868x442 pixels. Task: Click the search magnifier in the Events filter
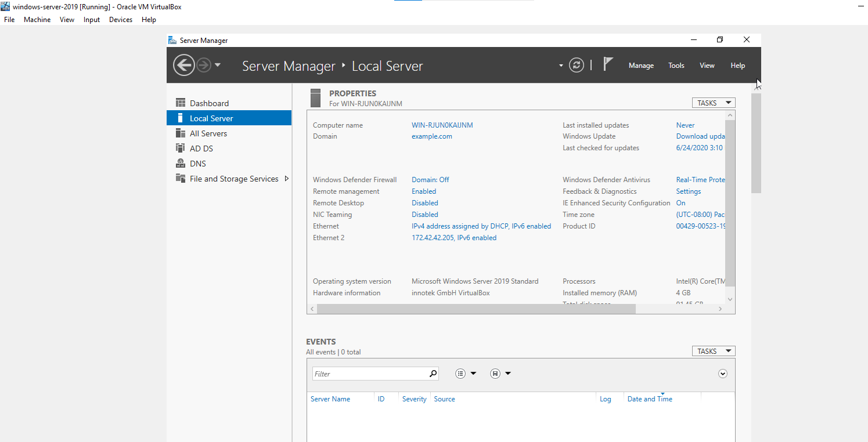[x=433, y=374]
